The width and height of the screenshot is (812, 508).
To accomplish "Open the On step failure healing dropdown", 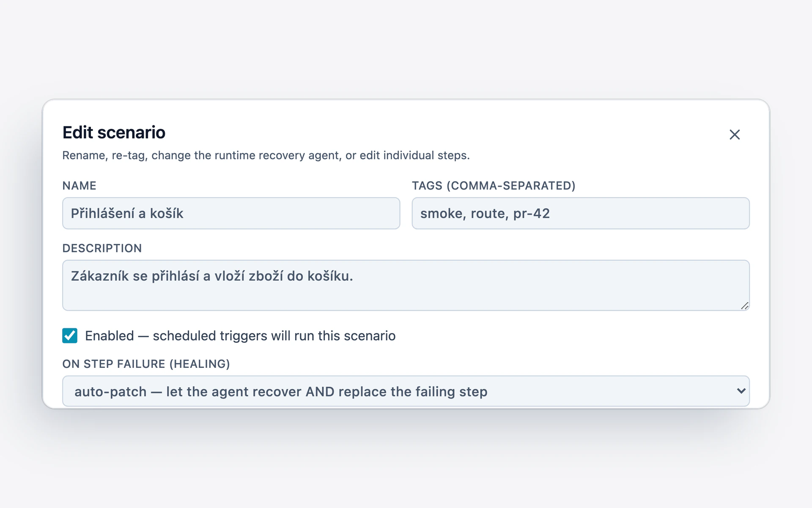I will tap(406, 391).
